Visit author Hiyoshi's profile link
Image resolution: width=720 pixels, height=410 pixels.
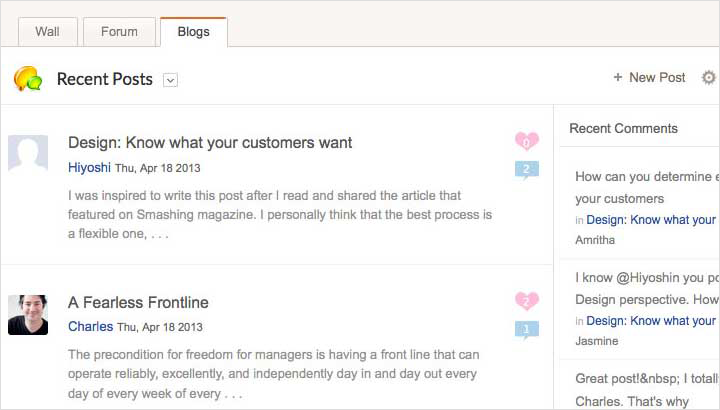[x=89, y=167]
